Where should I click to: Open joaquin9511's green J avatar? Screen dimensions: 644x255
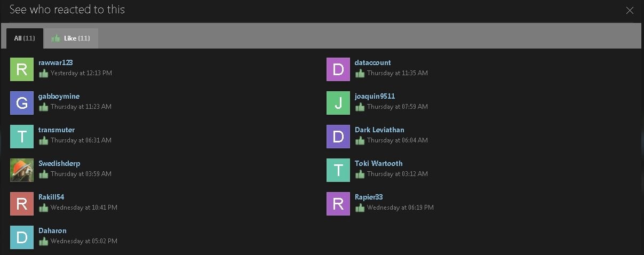pos(338,103)
